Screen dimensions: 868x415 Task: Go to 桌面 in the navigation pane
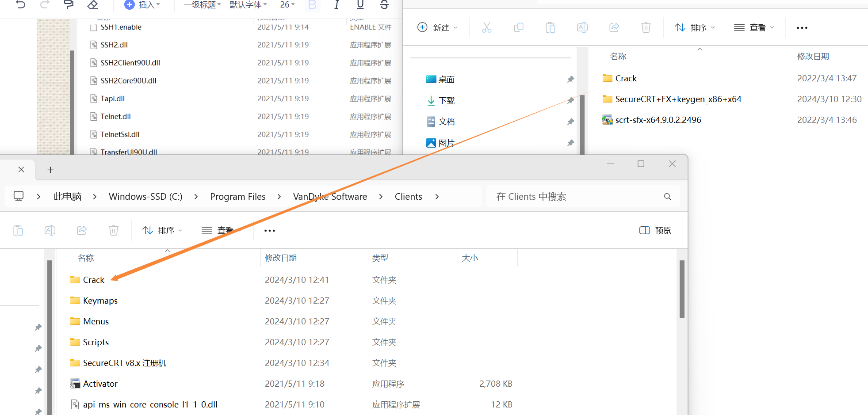[x=440, y=80]
